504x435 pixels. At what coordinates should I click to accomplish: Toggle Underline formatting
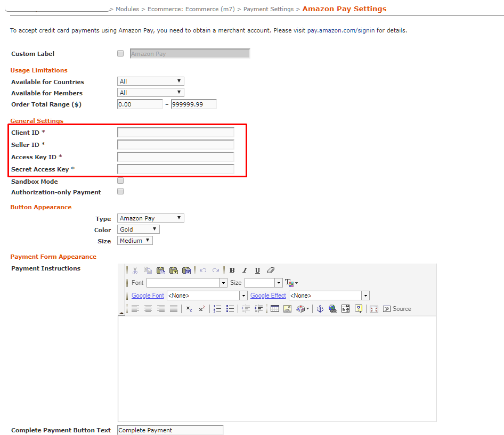[x=257, y=270]
